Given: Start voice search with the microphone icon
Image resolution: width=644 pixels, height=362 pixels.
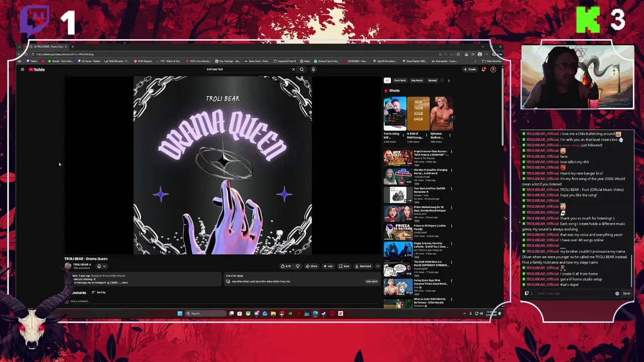Looking at the screenshot, I should coord(313,69).
